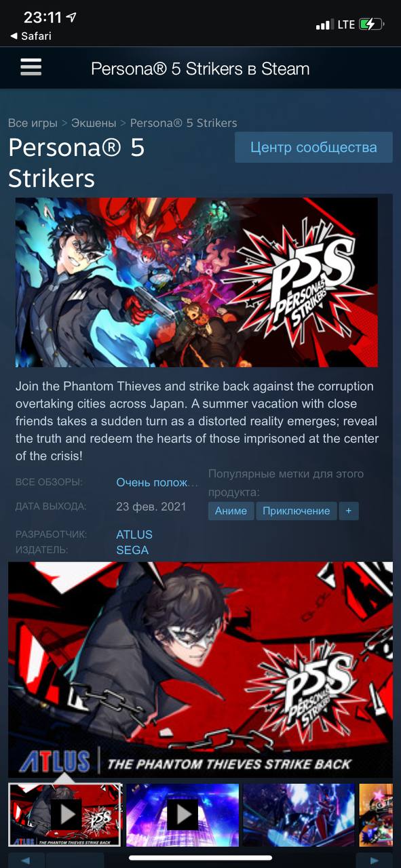Select the third screenshot thumbnail
This screenshot has width=401, height=868.
click(299, 814)
